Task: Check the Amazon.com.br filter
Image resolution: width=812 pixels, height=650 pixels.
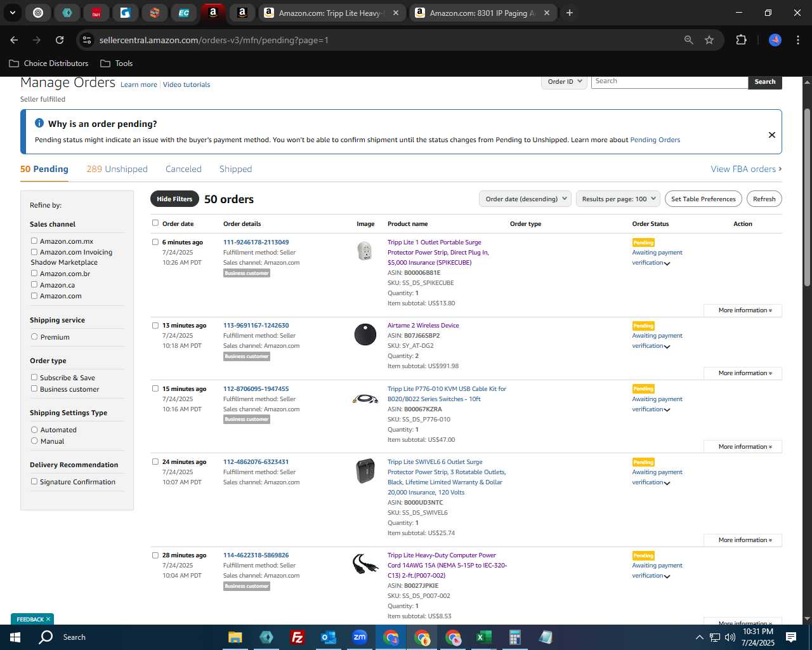Action: click(34, 273)
